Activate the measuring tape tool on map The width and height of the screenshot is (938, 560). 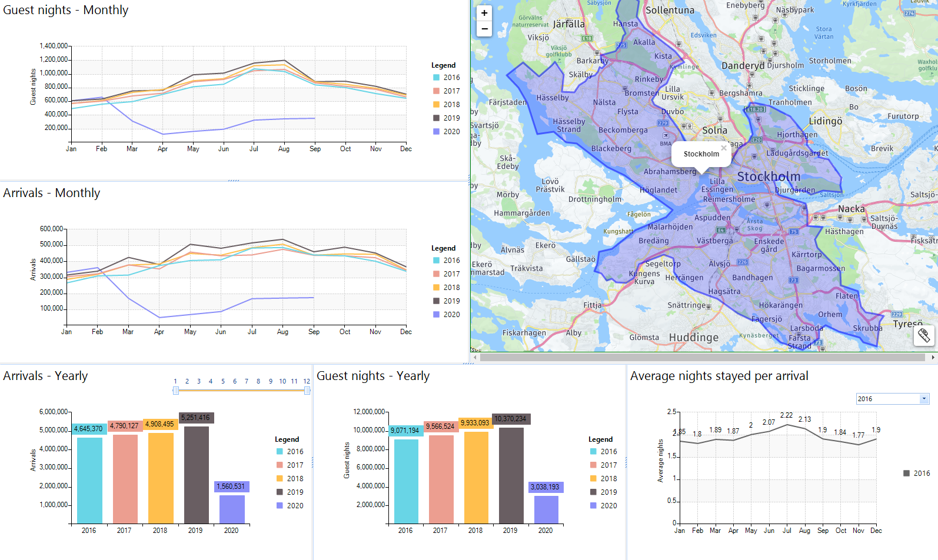tap(924, 335)
